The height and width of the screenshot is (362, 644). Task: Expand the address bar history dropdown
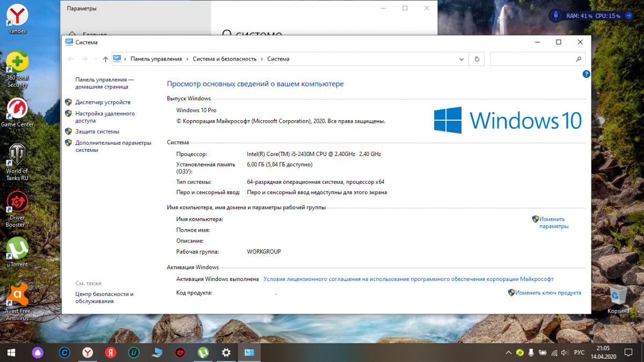tap(462, 59)
